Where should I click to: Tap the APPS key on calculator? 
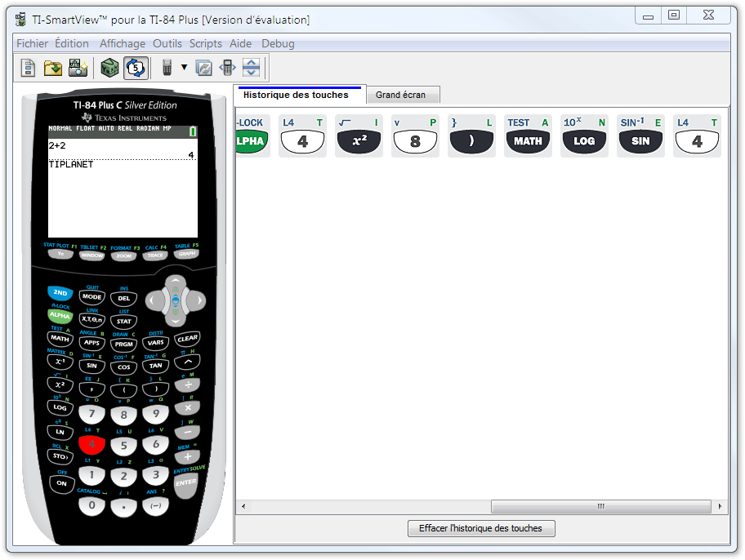point(91,343)
